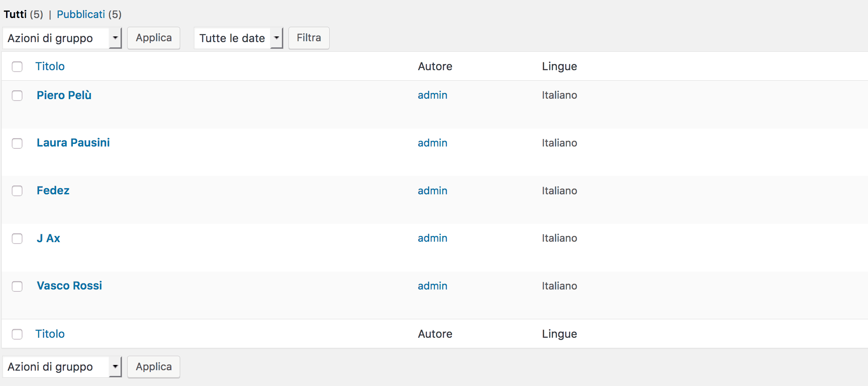Tick the checkbox for Laura Pausini
The image size is (868, 386).
(x=17, y=143)
